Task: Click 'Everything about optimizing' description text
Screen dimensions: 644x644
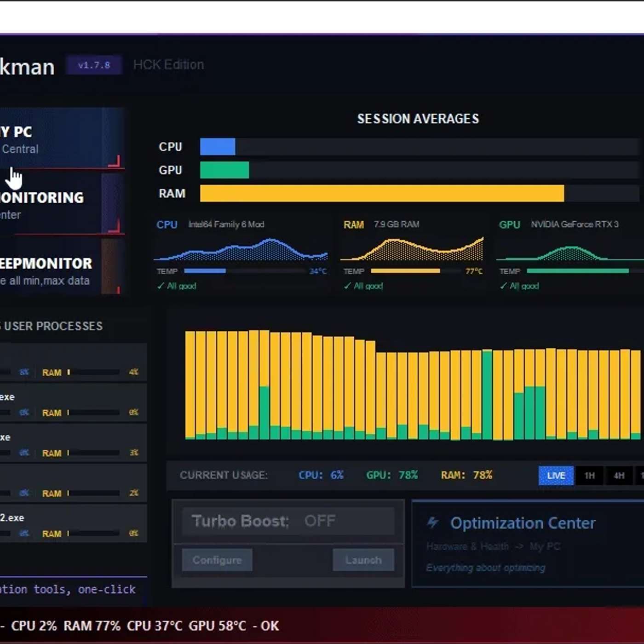Action: click(485, 568)
